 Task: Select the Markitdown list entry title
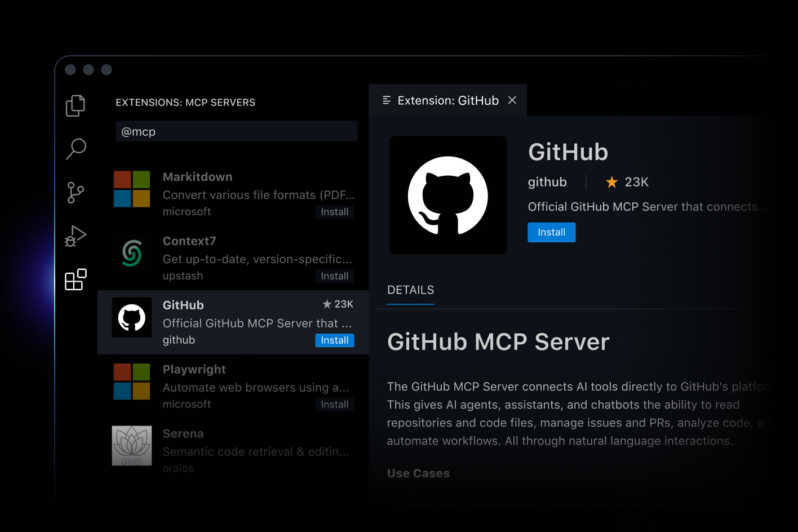point(198,177)
